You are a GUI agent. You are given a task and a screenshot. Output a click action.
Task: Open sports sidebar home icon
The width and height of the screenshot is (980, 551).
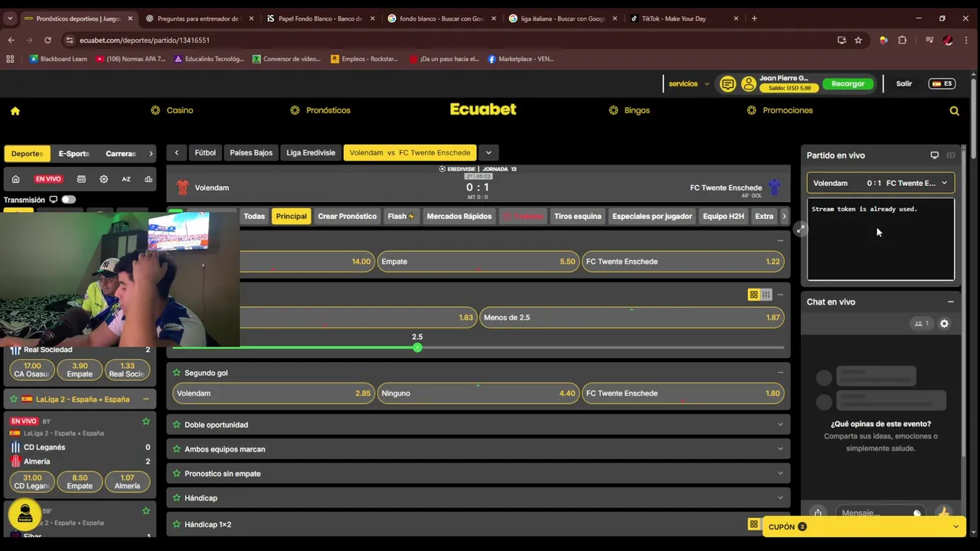(x=15, y=179)
